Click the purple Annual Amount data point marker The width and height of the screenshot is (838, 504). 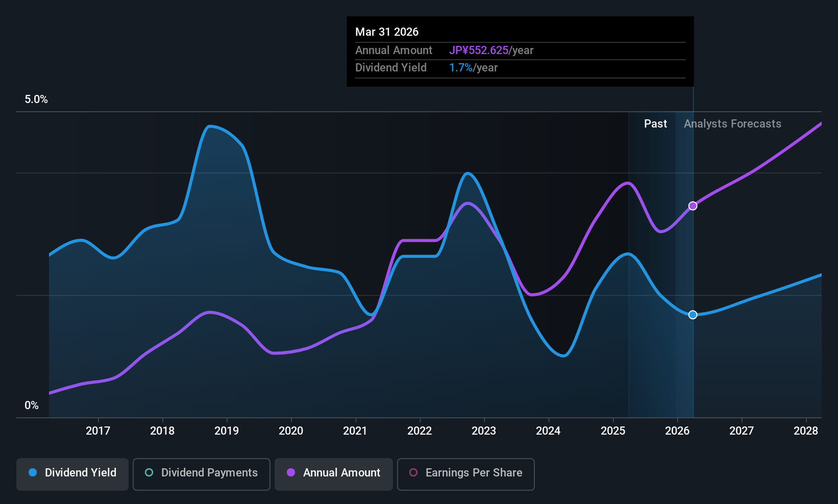(693, 206)
